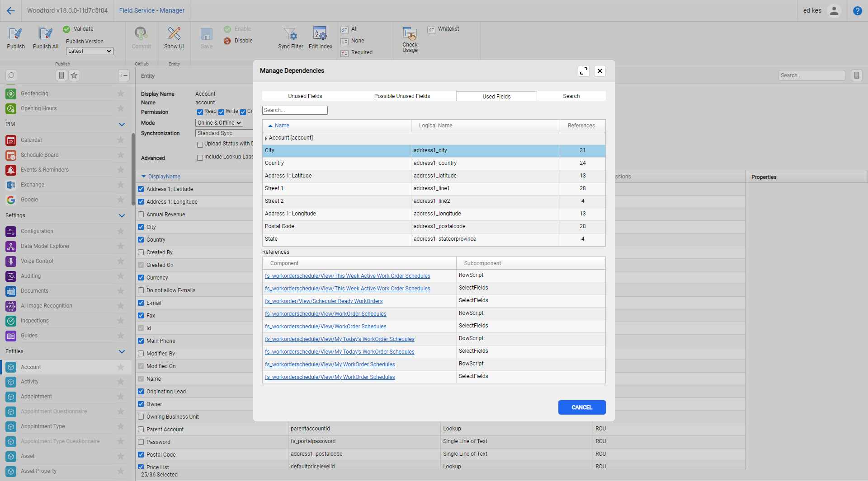Check Upload Status with Documents option
868x481 pixels.
tap(200, 144)
